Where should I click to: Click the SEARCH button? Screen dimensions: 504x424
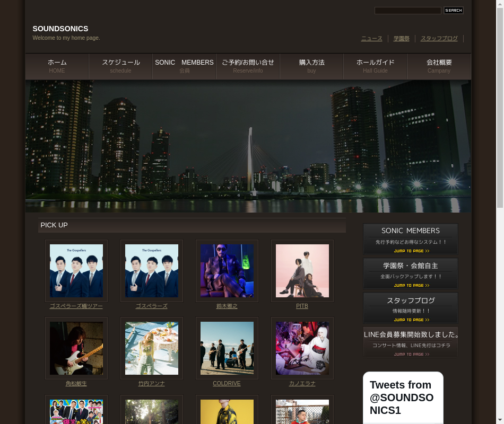(x=453, y=11)
